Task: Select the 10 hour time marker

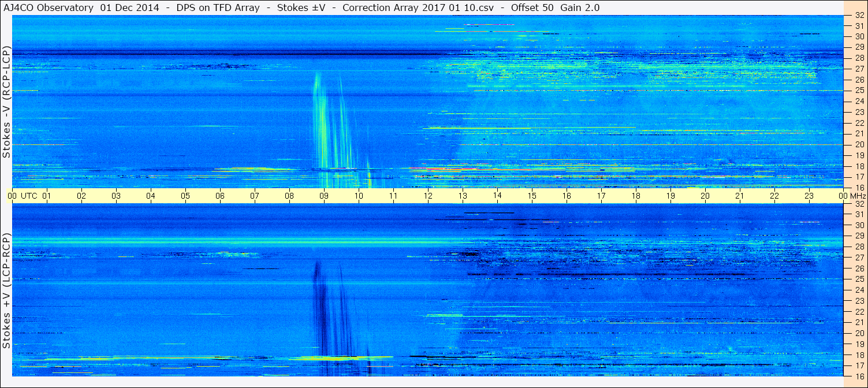Action: tap(359, 196)
